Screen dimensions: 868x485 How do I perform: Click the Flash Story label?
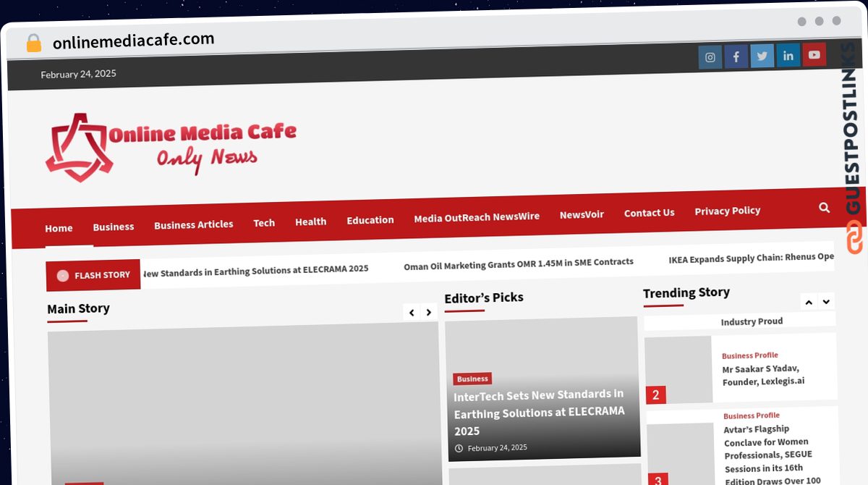pos(93,275)
